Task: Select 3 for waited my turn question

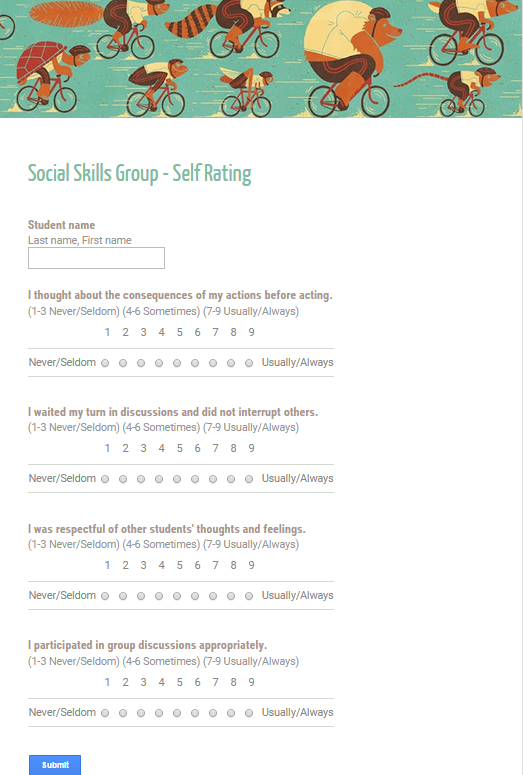Action: [141, 479]
